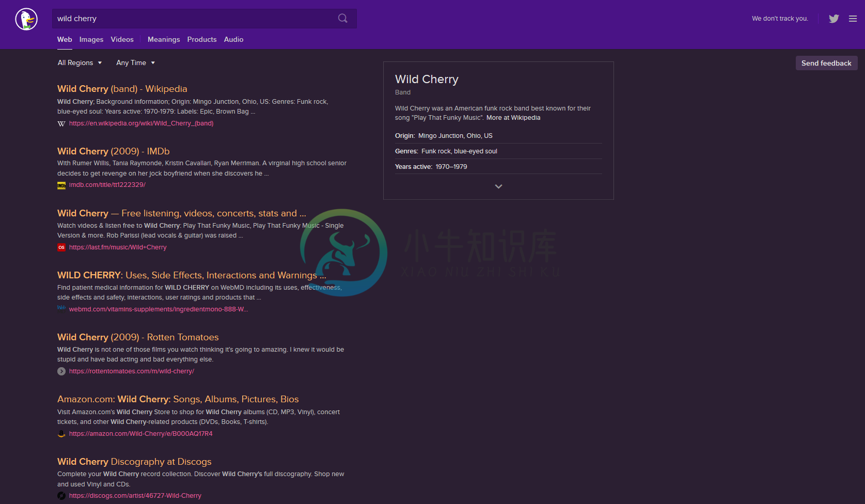
Task: Click the WebMD favicon
Action: [61, 309]
